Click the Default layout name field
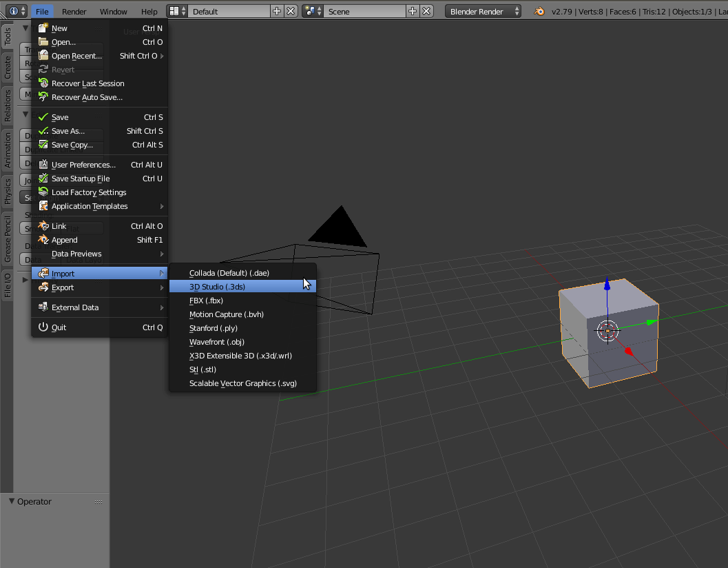Screen dimensions: 728x568 pyautogui.click(x=229, y=11)
